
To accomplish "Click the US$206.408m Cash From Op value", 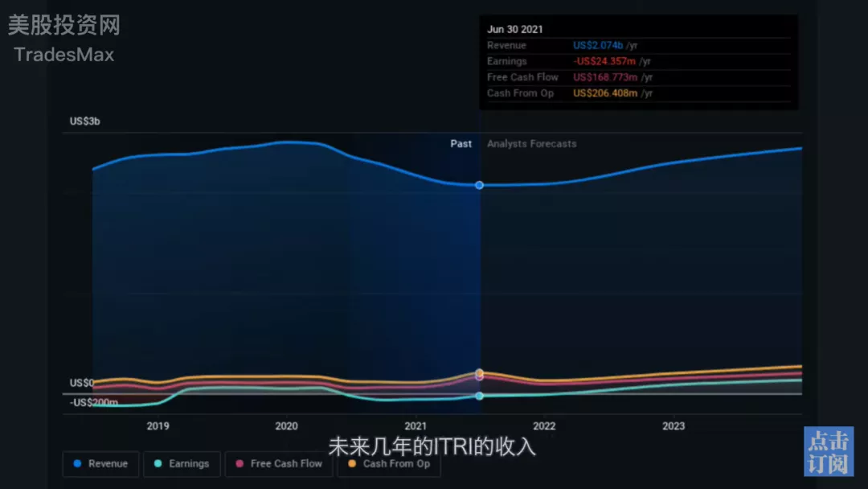I will [x=604, y=93].
